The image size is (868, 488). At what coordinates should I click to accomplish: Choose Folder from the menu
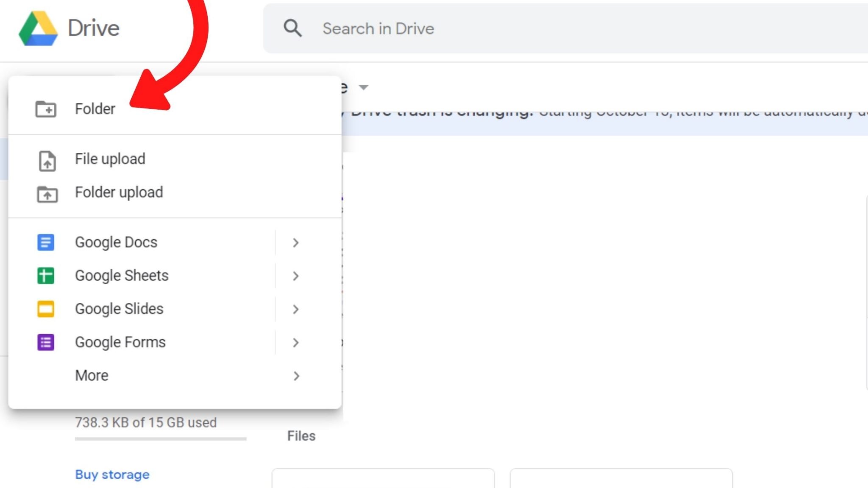pos(175,109)
